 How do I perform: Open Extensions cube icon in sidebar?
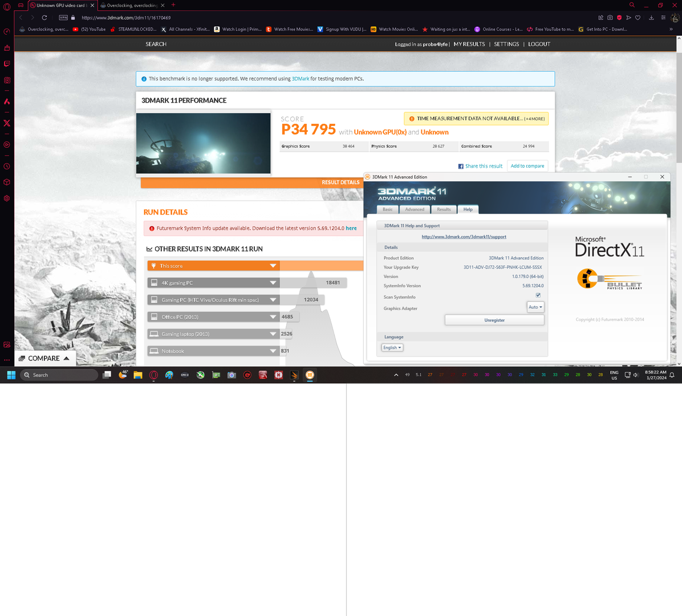click(x=7, y=183)
